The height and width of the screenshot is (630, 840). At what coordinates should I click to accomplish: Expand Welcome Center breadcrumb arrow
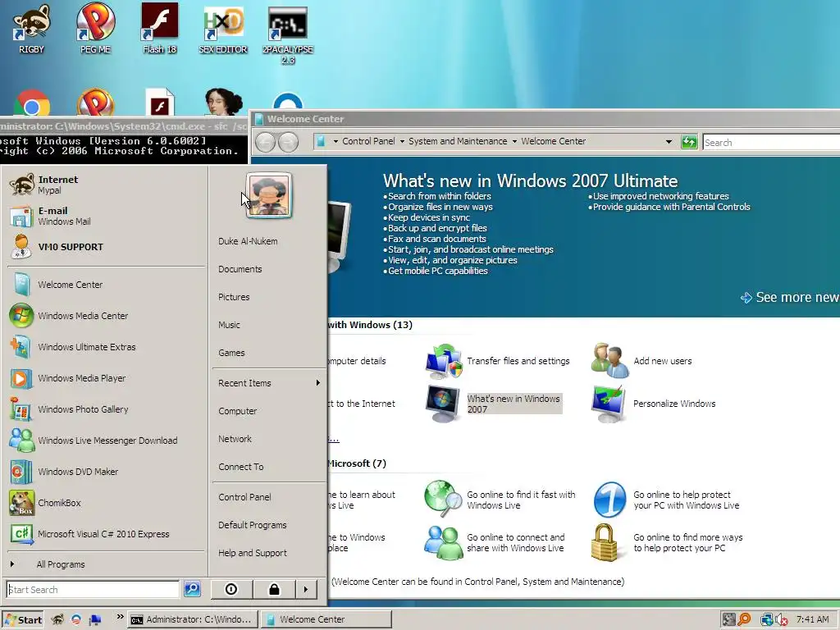[514, 141]
